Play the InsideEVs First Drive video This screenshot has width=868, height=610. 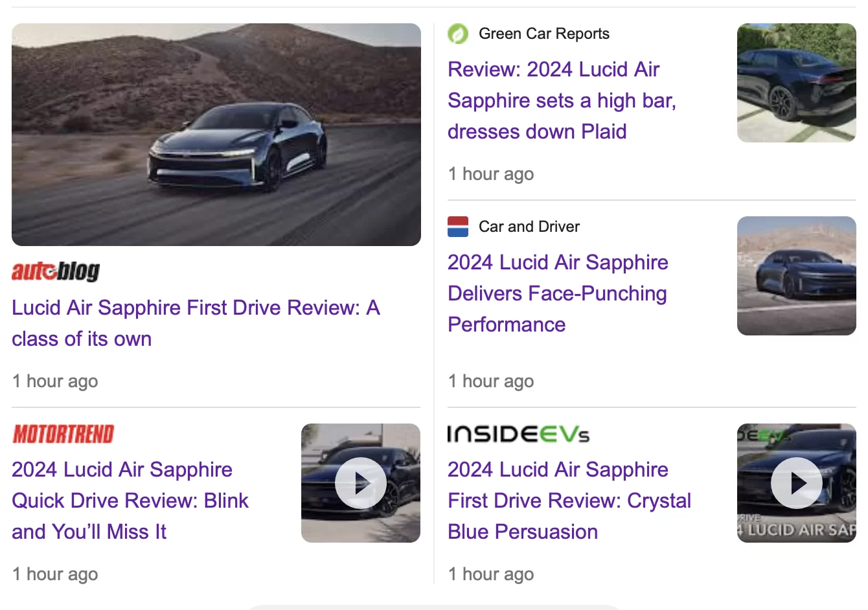797,483
